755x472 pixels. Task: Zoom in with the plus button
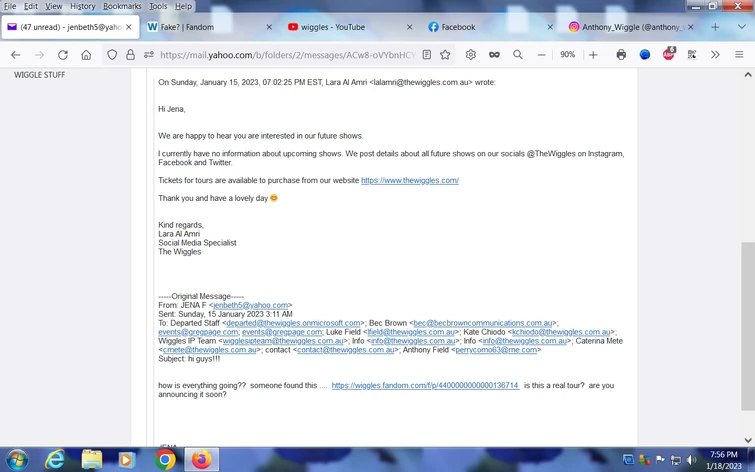(593, 55)
